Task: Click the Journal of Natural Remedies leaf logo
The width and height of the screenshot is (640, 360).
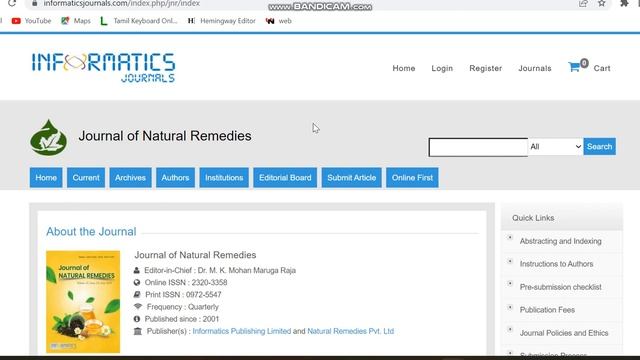Action: [x=49, y=138]
